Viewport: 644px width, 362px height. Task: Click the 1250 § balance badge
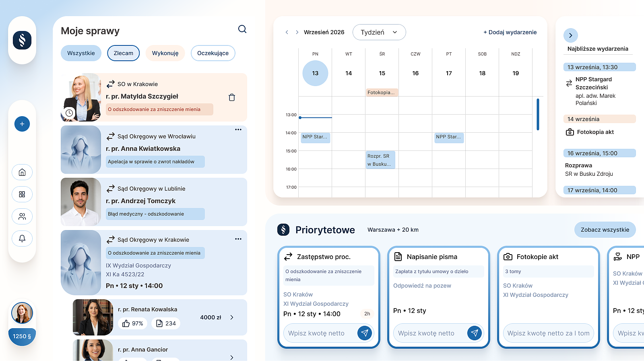click(x=22, y=336)
